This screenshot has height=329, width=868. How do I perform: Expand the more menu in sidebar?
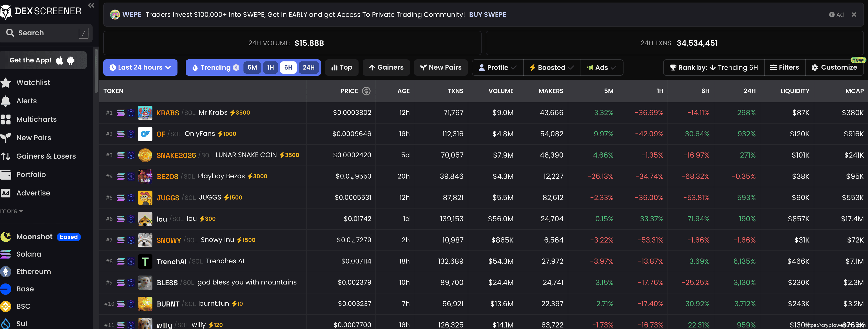click(12, 211)
